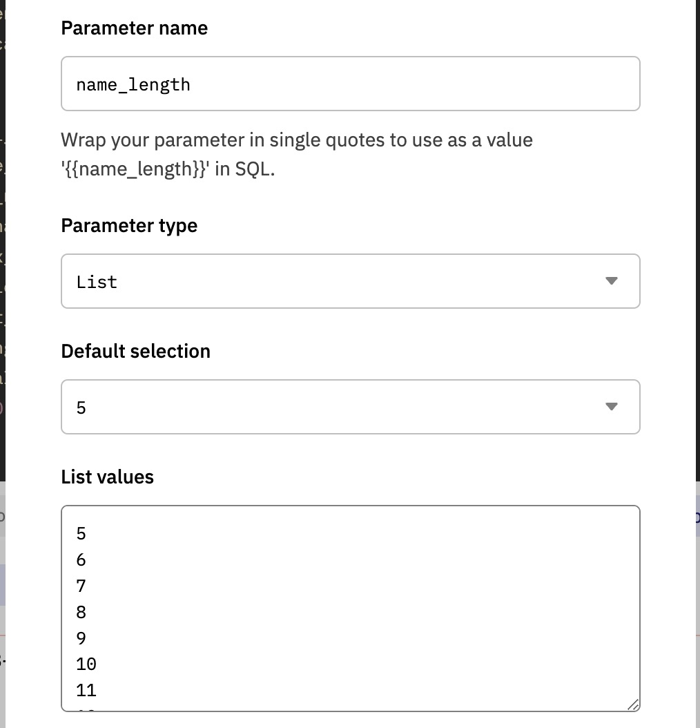This screenshot has height=728, width=700.
Task: Place cursor on value 5 in List values
Action: coord(81,534)
